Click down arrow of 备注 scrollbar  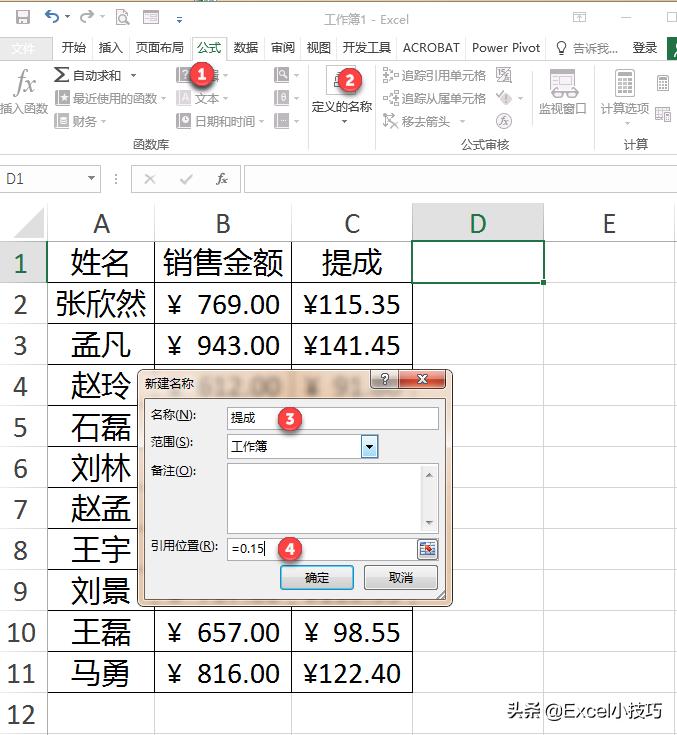[x=429, y=523]
